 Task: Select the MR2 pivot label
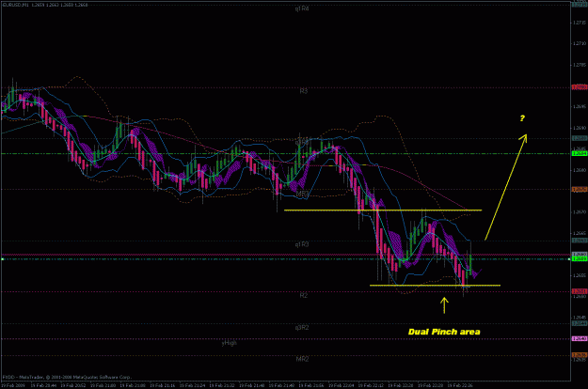302,359
